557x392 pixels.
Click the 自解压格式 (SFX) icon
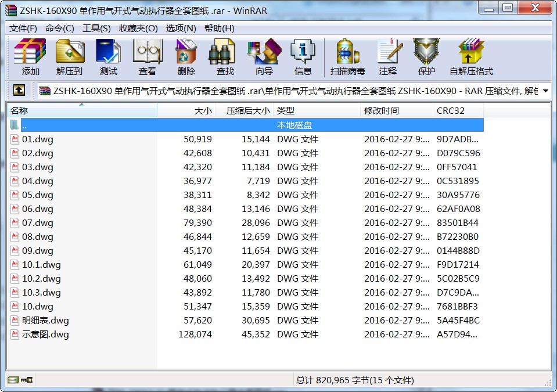click(x=472, y=57)
